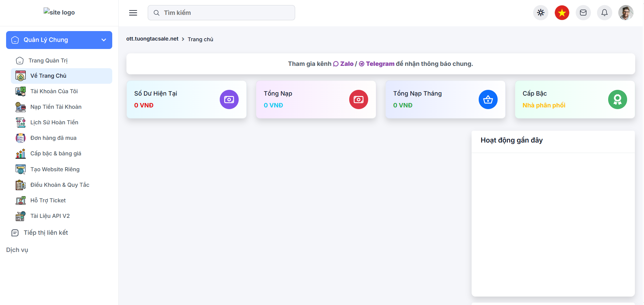The image size is (644, 305).
Task: Open Trang Quản Trị menu item
Action: click(48, 60)
